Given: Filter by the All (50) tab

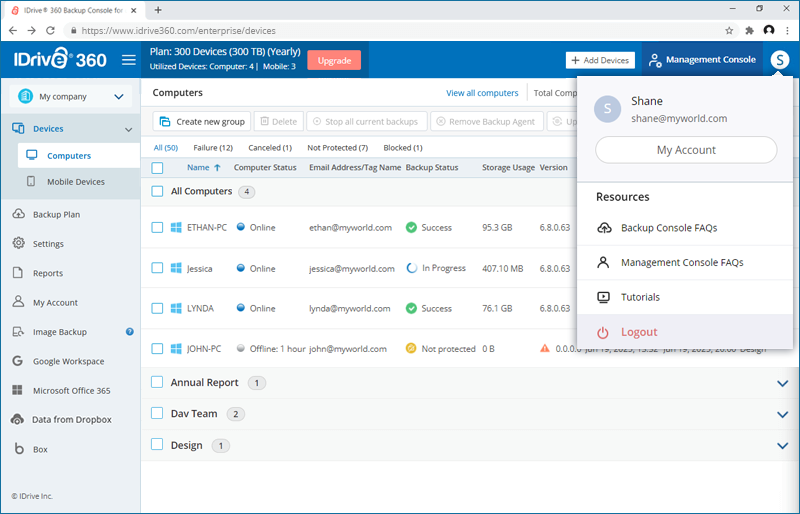Looking at the screenshot, I should [x=166, y=148].
